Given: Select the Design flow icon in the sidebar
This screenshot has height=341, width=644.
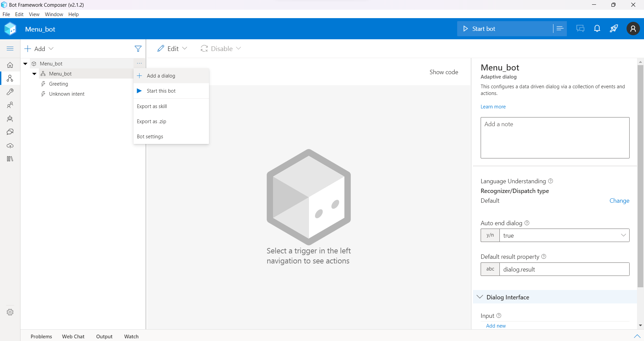Looking at the screenshot, I should pos(10,78).
